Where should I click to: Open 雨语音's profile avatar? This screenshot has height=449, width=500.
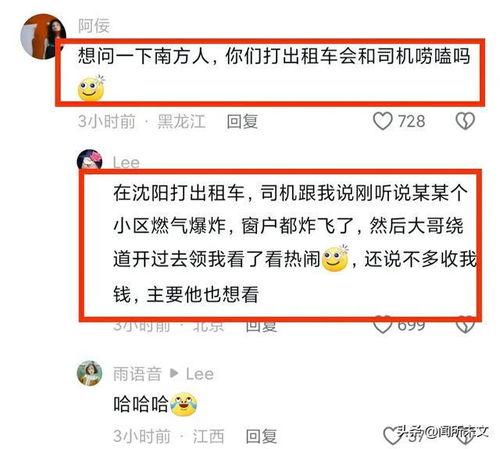point(89,373)
